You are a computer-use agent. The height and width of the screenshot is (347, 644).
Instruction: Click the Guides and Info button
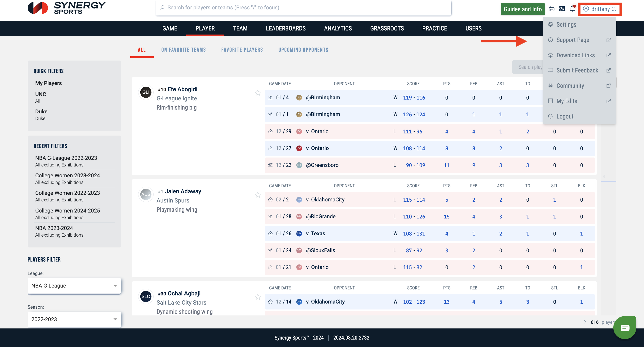point(522,9)
